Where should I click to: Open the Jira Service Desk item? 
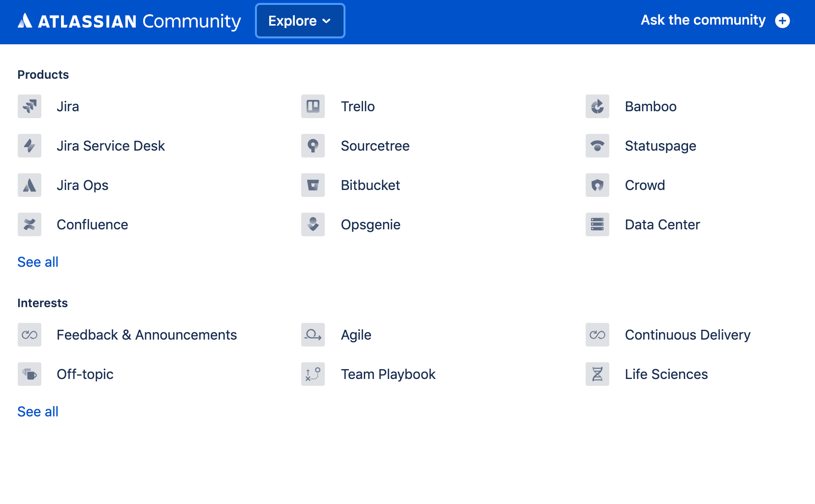(110, 146)
